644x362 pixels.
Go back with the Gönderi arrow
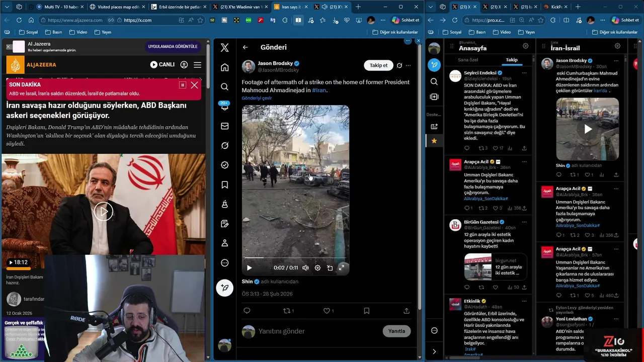[245, 47]
